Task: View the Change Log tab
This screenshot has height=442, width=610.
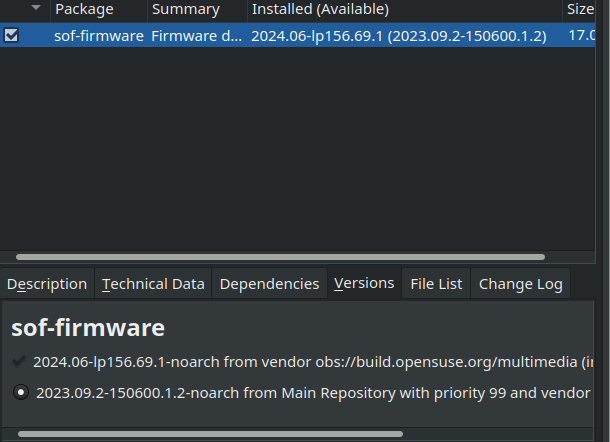Action: point(520,284)
